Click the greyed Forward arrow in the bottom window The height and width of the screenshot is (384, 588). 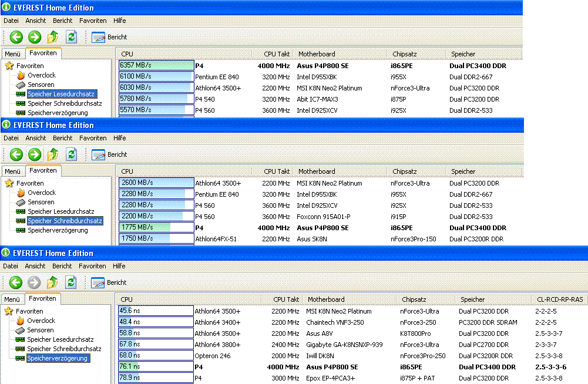click(33, 282)
